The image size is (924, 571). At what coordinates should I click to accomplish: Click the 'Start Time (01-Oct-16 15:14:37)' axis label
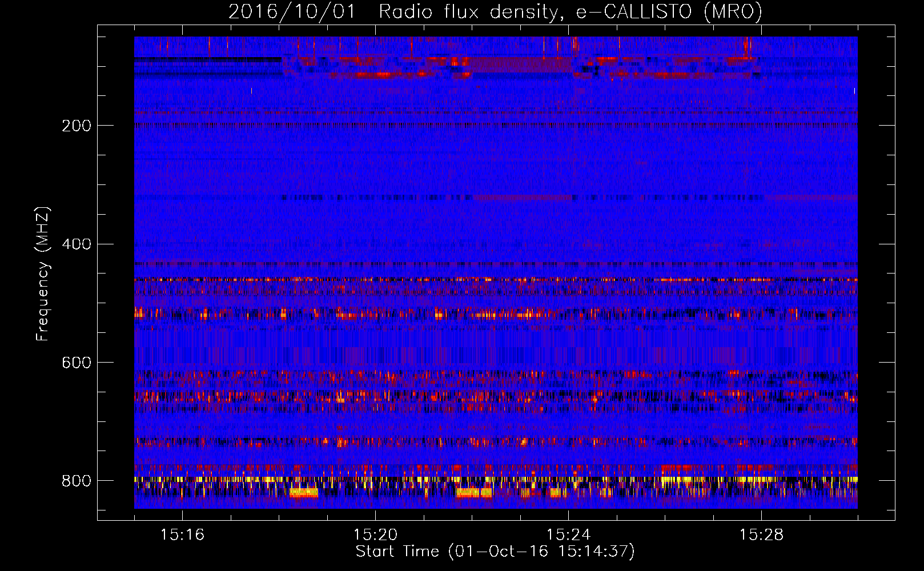click(x=495, y=552)
